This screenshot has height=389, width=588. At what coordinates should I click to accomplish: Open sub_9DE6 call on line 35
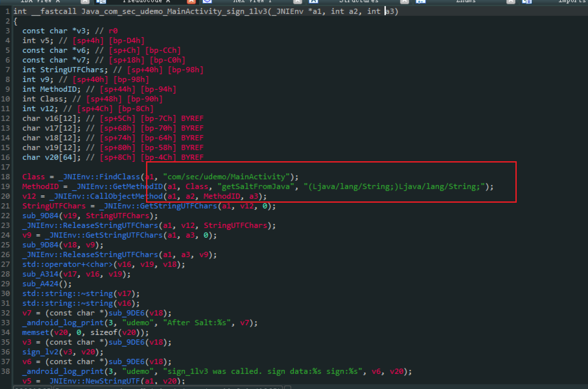click(127, 342)
